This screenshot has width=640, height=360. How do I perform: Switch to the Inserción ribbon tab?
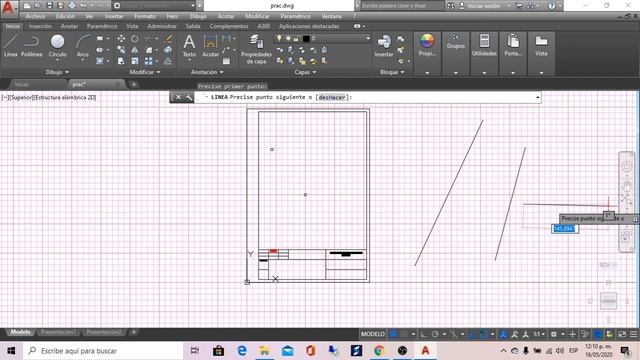coord(40,26)
